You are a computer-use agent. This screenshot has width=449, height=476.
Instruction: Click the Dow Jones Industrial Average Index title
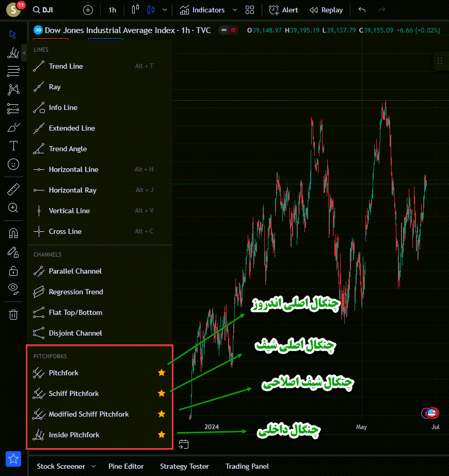tap(110, 30)
